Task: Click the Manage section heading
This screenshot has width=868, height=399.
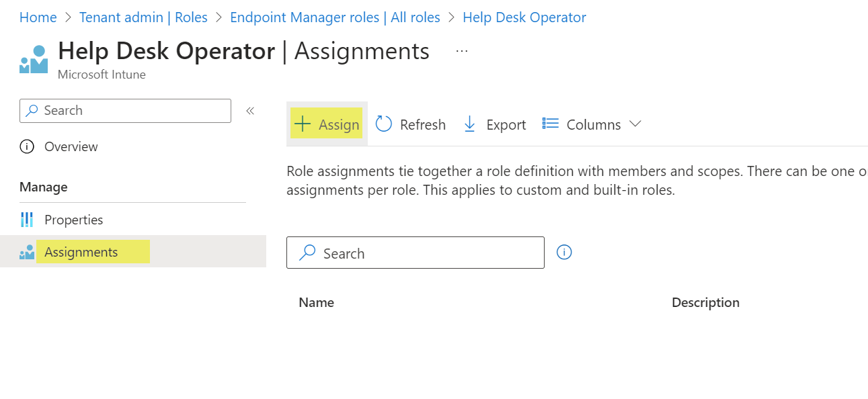Action: (44, 187)
